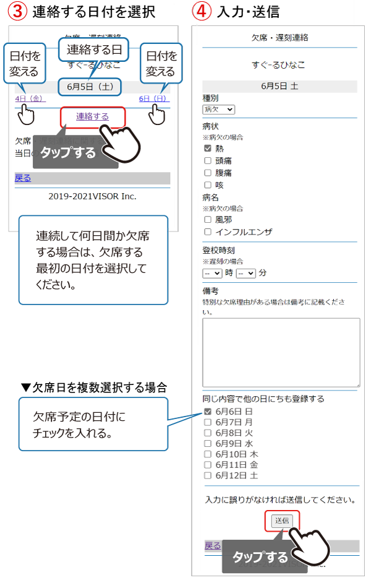Click the 連絡する link
371x588 pixels.
(92, 116)
